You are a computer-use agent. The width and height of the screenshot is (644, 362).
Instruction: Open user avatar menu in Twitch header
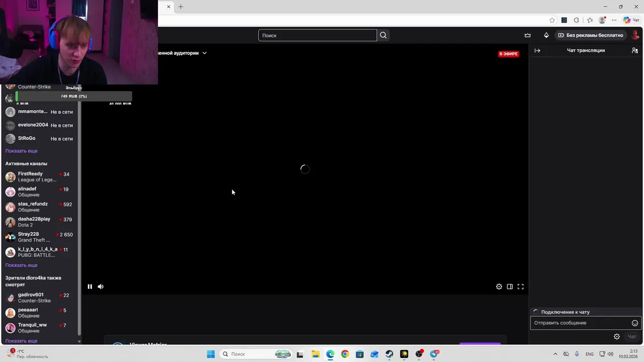coord(636,35)
